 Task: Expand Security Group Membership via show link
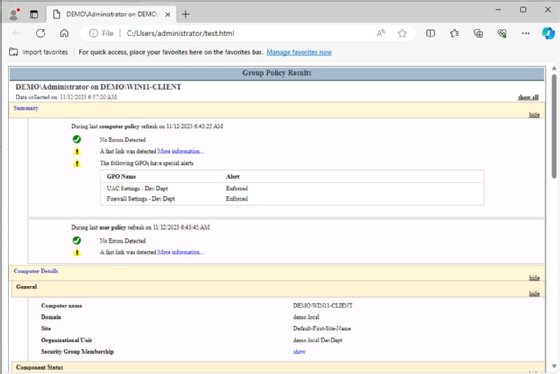pos(299,351)
